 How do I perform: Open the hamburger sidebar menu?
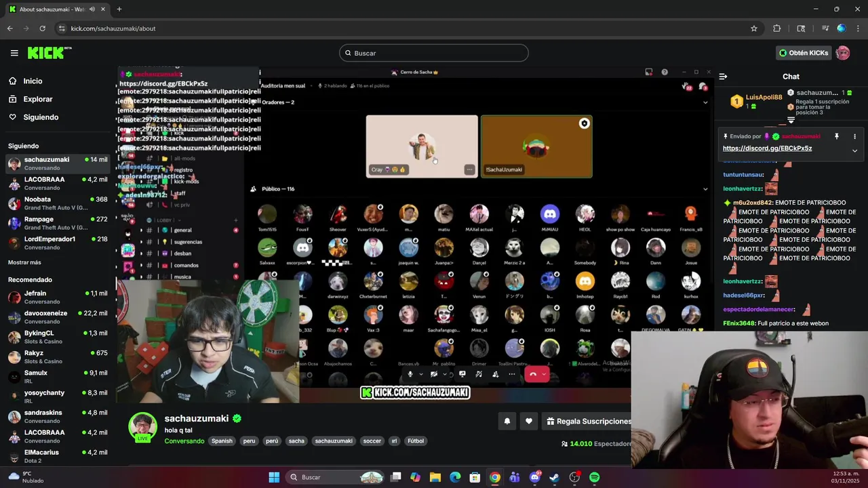point(14,53)
